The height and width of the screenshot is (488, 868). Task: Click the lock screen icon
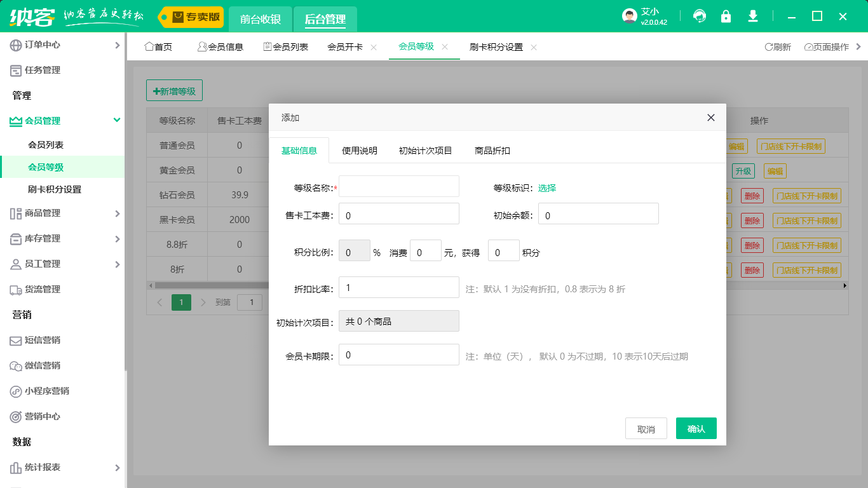726,17
